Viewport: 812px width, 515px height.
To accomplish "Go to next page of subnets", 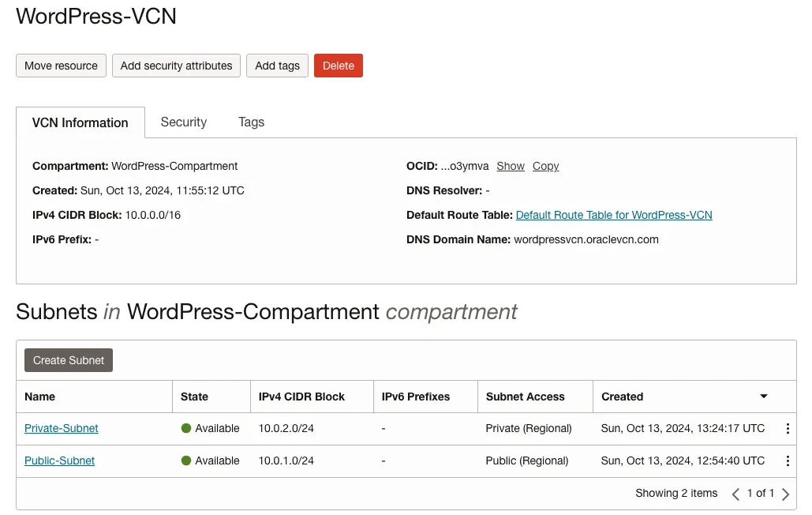I will (x=785, y=494).
